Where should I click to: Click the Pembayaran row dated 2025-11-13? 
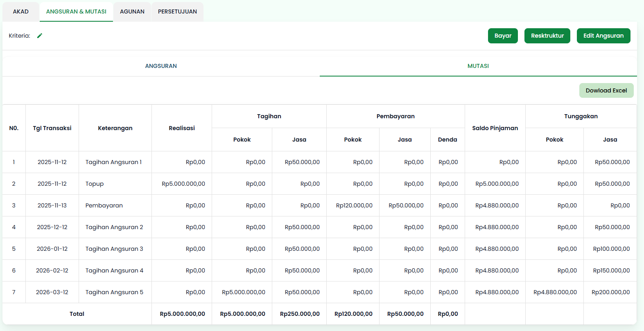click(x=104, y=205)
